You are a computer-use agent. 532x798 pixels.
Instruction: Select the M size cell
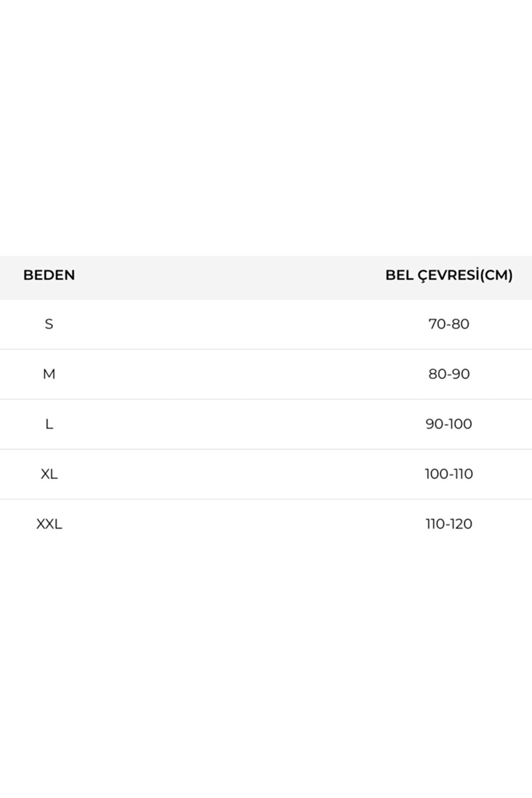tap(49, 374)
